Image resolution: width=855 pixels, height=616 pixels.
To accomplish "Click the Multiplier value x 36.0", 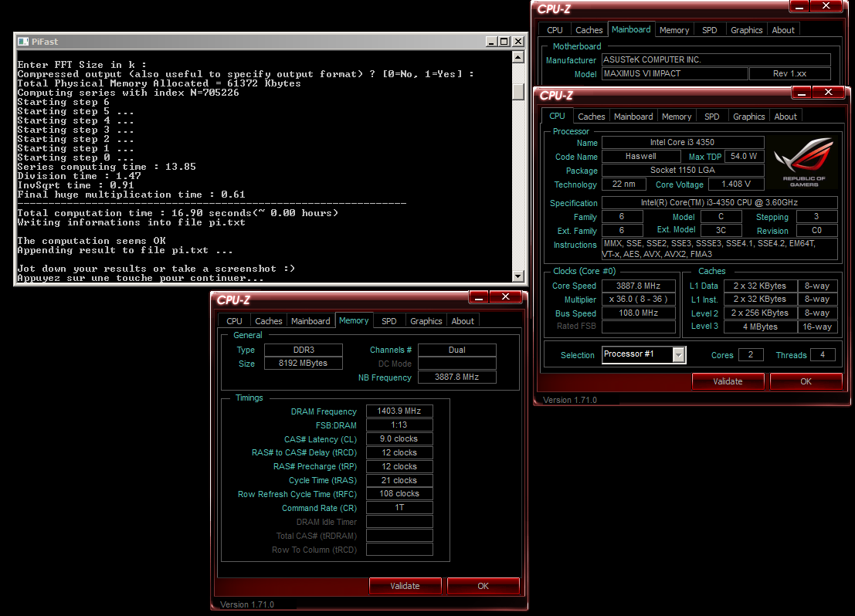I will click(639, 300).
